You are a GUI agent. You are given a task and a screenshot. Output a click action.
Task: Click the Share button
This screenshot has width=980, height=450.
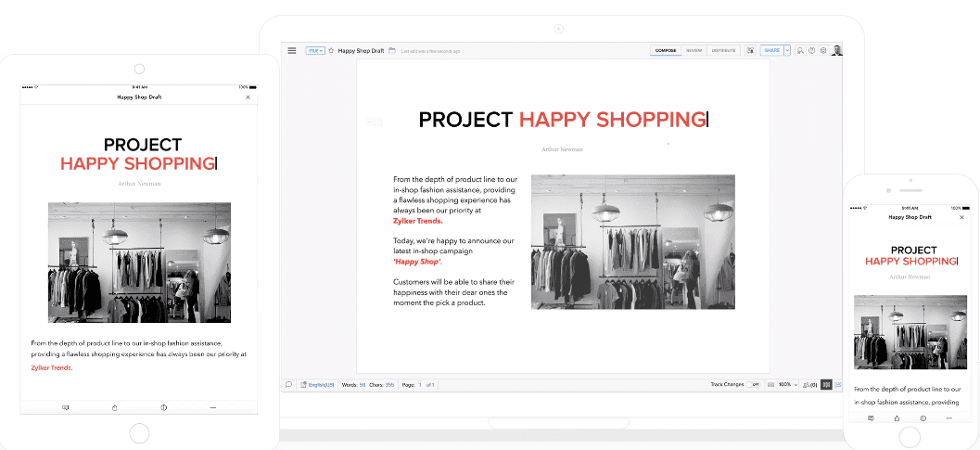click(x=770, y=50)
